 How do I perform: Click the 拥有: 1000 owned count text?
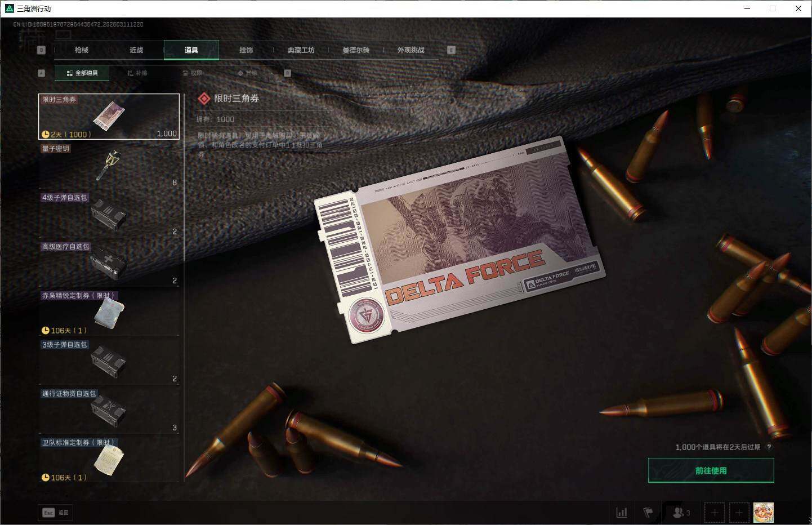[215, 119]
